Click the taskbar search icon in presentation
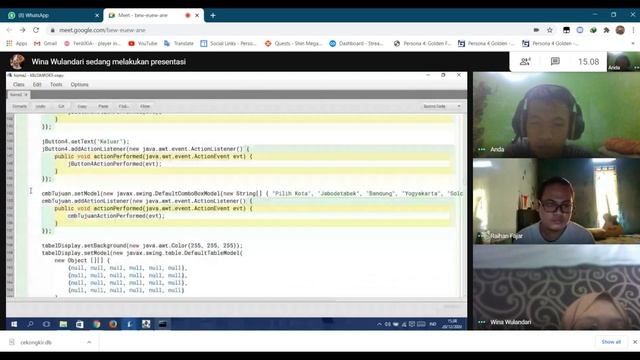640x360 pixels. pyautogui.click(x=30, y=324)
